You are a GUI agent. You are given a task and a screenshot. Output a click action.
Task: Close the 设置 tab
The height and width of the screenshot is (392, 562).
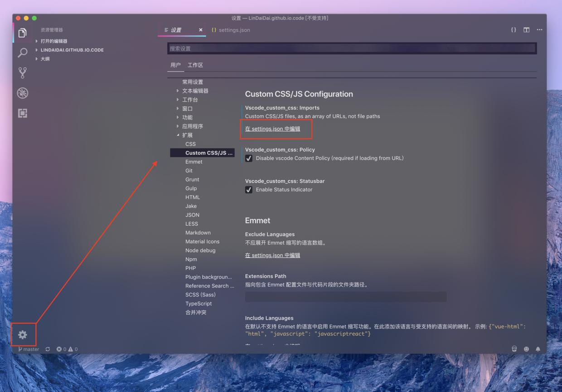pos(201,30)
